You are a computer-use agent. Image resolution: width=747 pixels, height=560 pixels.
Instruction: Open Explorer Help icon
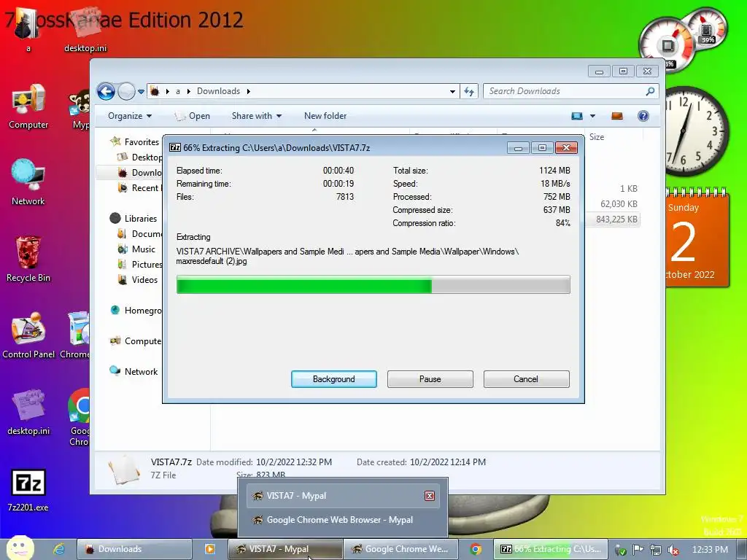(x=643, y=116)
